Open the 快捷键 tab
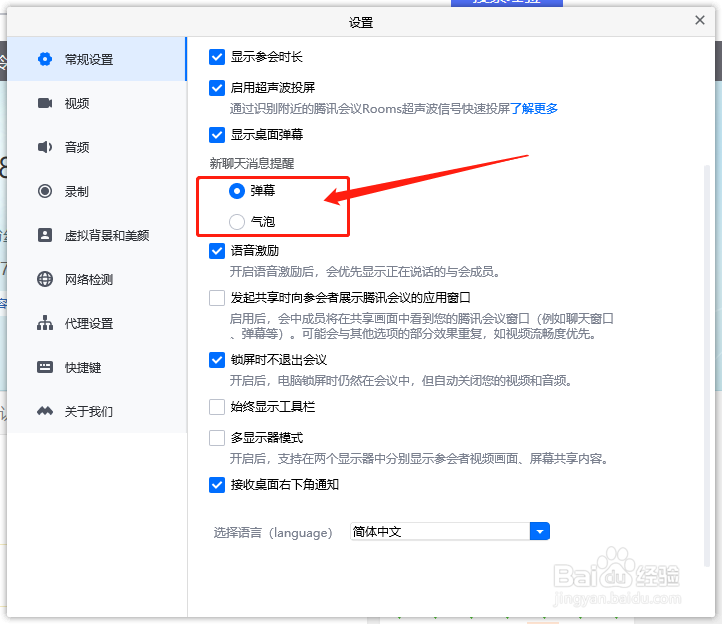The width and height of the screenshot is (722, 624). [97, 367]
